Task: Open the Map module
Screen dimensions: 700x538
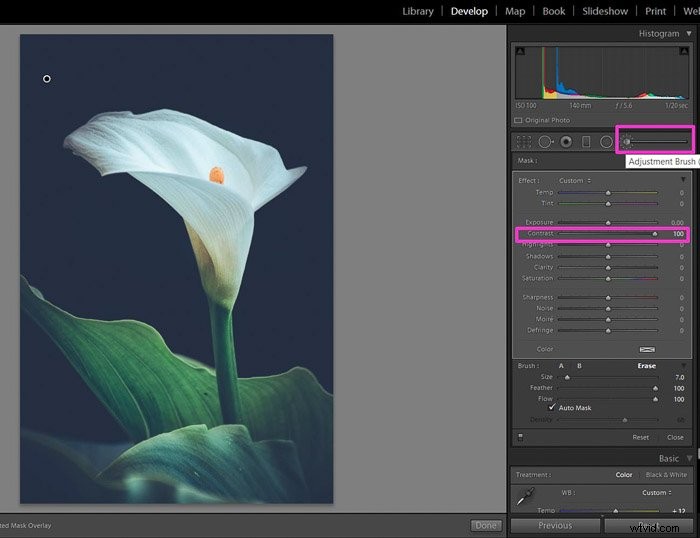Action: pyautogui.click(x=515, y=11)
